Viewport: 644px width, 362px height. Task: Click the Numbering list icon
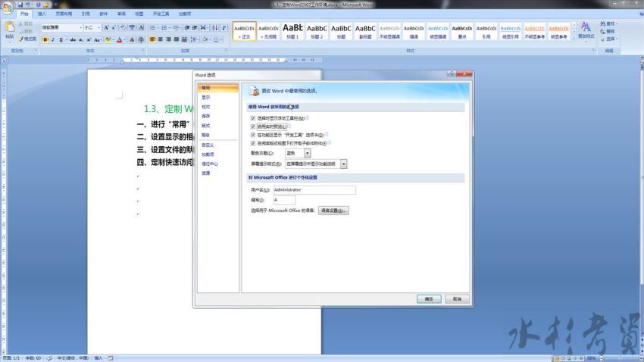coord(164,27)
